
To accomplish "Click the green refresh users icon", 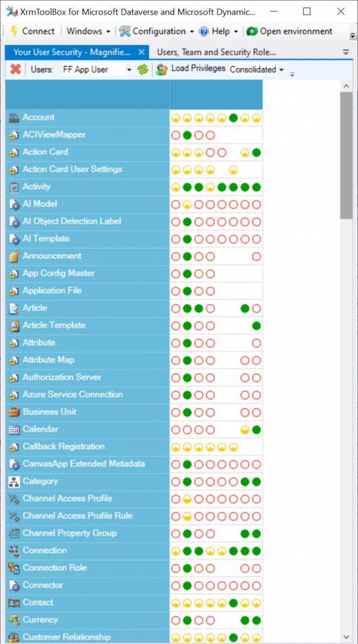I will 143,69.
